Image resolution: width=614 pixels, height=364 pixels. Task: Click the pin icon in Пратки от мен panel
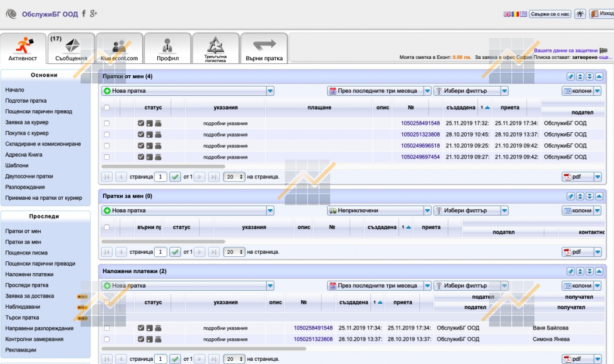pyautogui.click(x=571, y=76)
